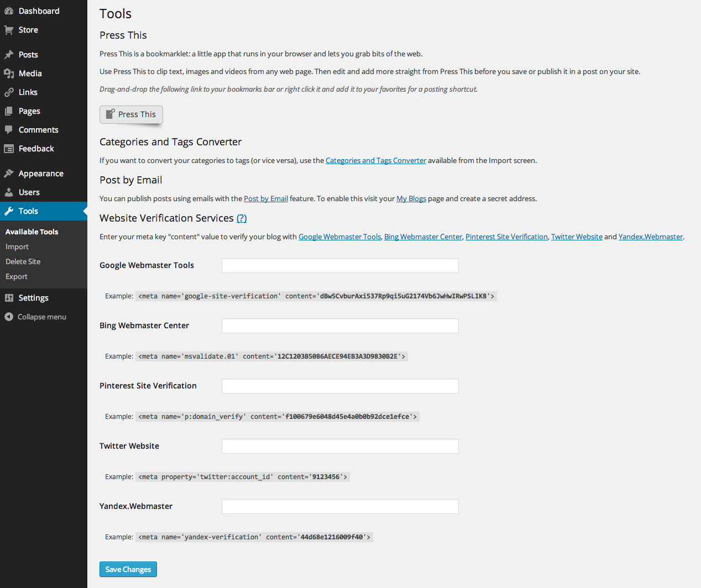Click the Store cart icon

point(9,30)
